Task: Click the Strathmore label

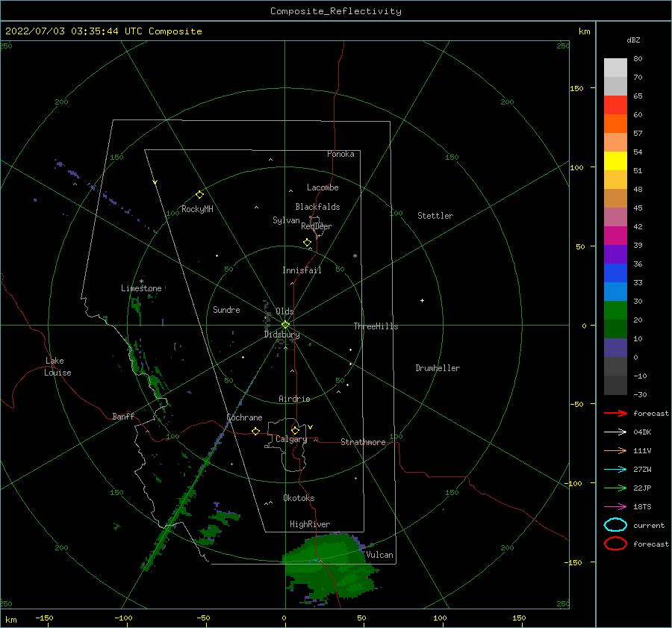Action: point(363,442)
